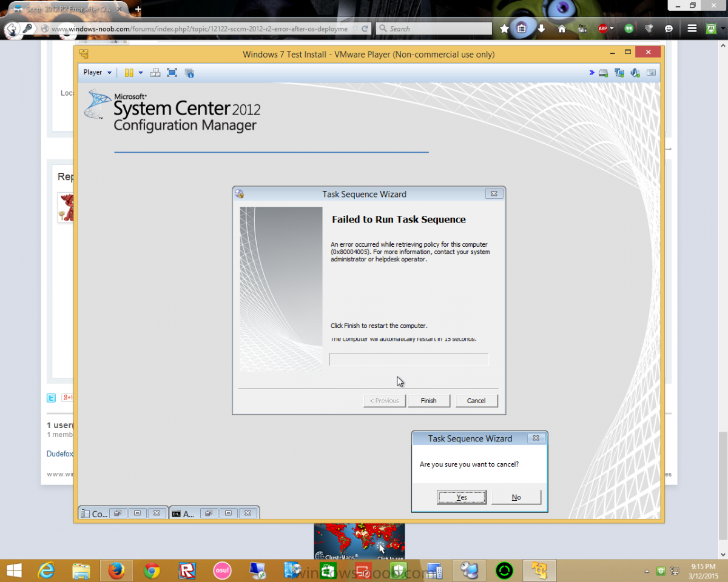Go to Firefox home page icon
The image size is (728, 582).
(x=562, y=28)
